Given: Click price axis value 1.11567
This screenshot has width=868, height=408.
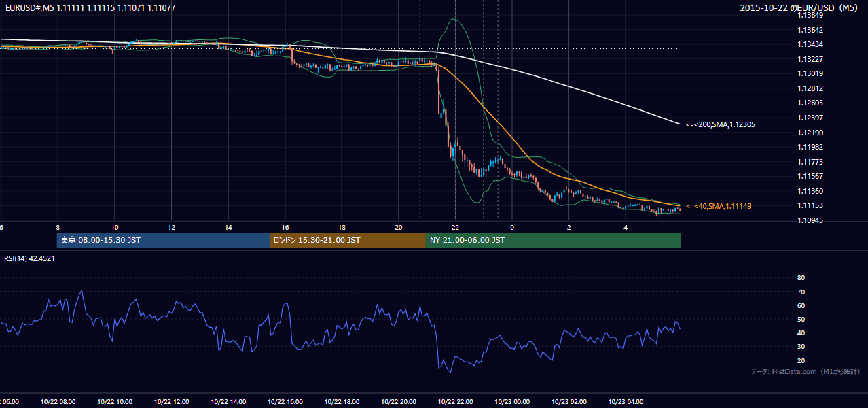Looking at the screenshot, I should [x=810, y=176].
